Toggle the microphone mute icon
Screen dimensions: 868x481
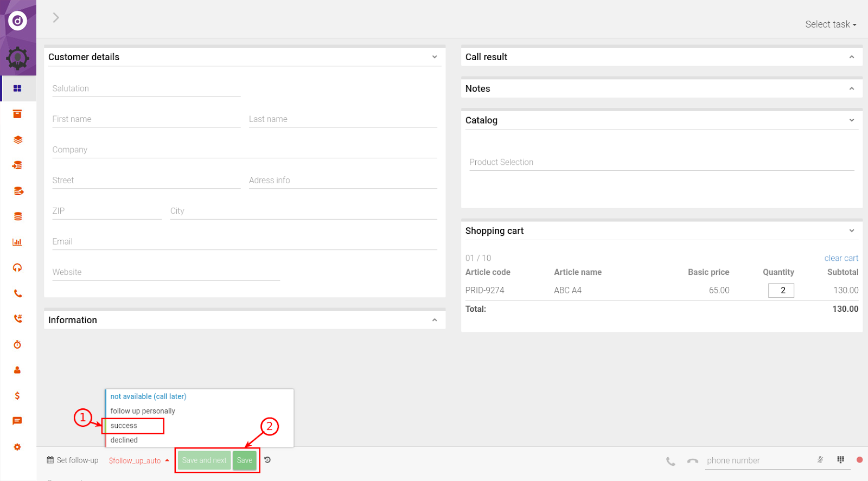pyautogui.click(x=820, y=460)
